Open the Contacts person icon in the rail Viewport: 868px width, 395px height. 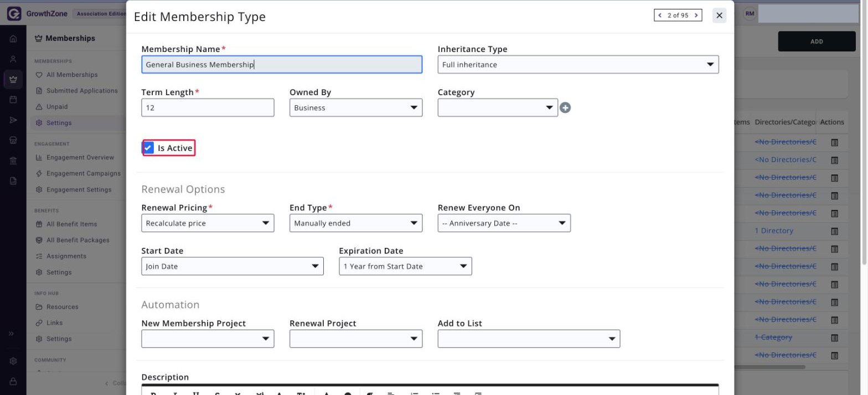[13, 59]
